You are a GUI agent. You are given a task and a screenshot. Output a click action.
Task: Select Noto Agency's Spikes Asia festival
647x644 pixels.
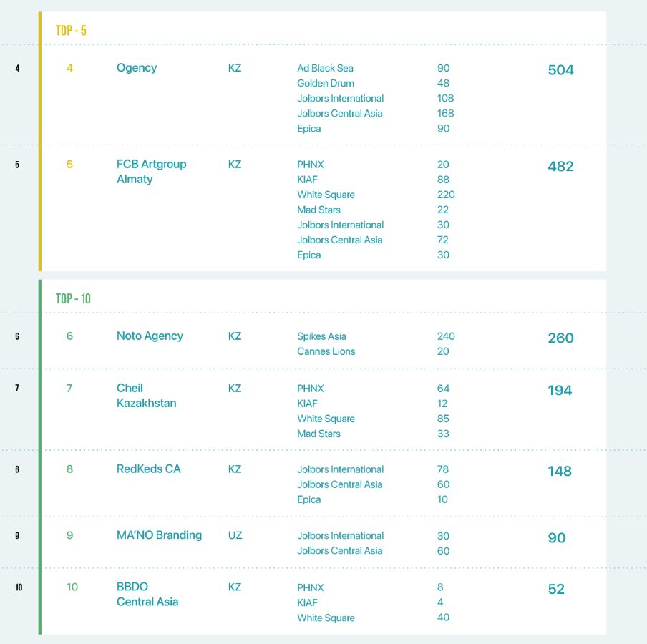coord(321,336)
